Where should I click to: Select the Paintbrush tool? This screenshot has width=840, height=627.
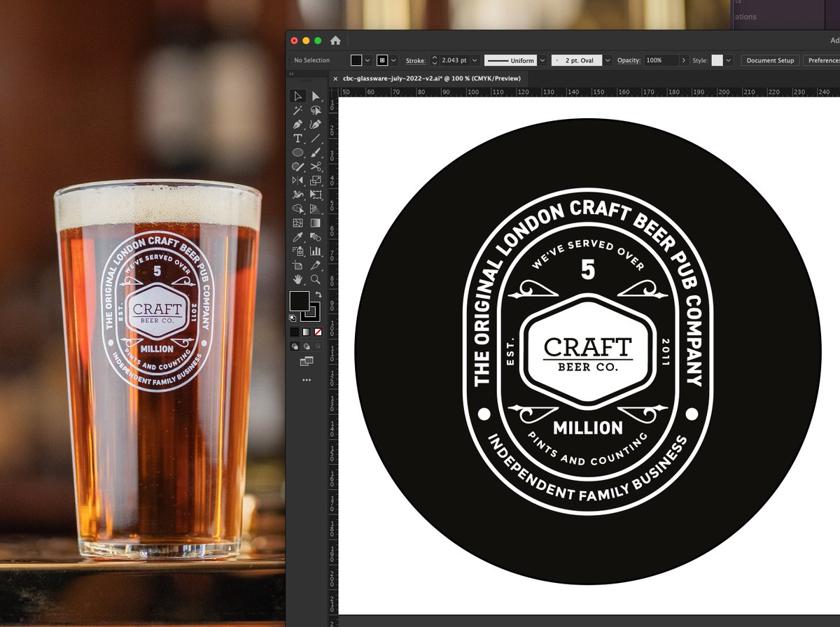coord(316,152)
